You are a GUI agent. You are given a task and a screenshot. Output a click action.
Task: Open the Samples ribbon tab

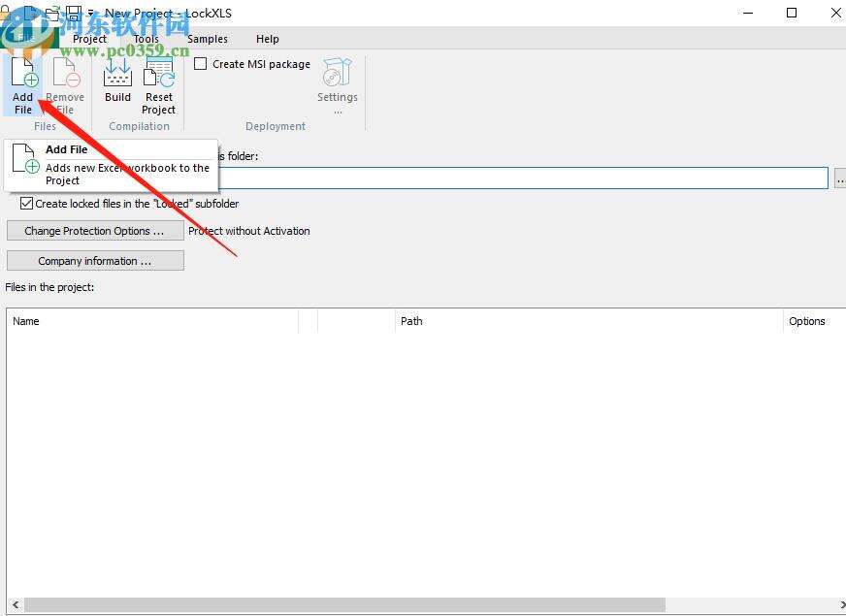pos(208,39)
